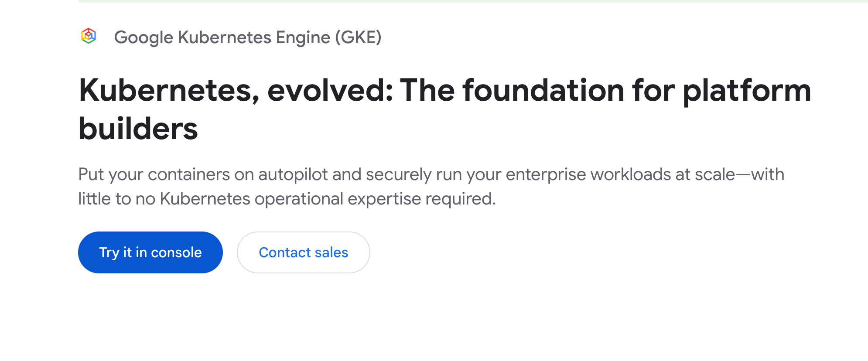Click the Google Kubernetes Engine hexagon logo

pyautogui.click(x=89, y=36)
